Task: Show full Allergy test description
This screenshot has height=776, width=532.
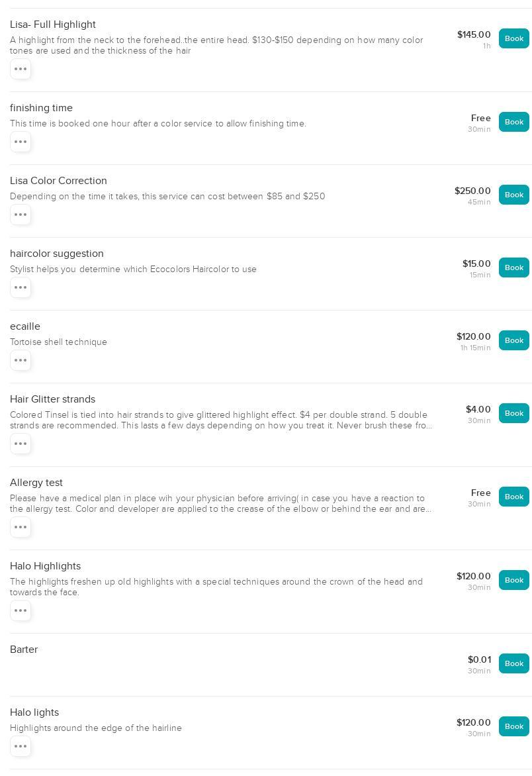Action: [21, 527]
